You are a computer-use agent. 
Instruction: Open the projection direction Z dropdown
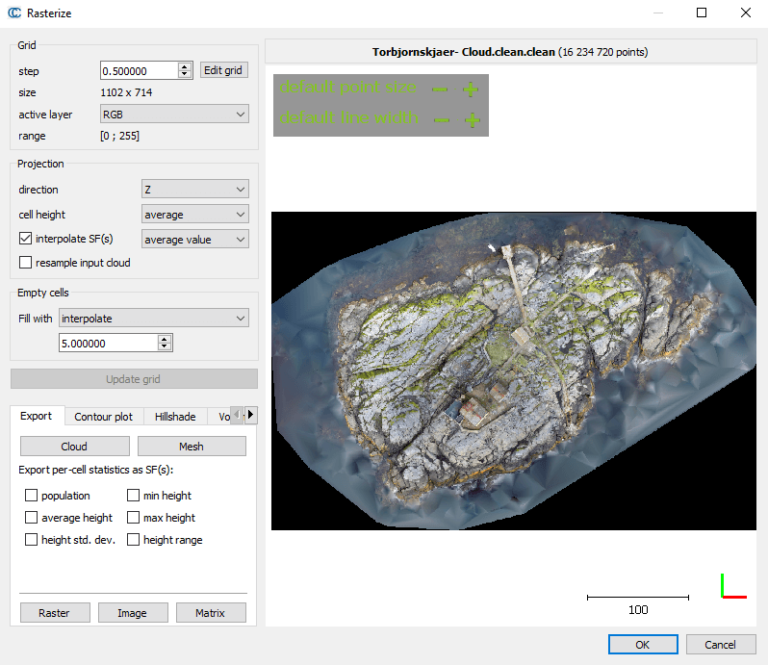tap(195, 189)
